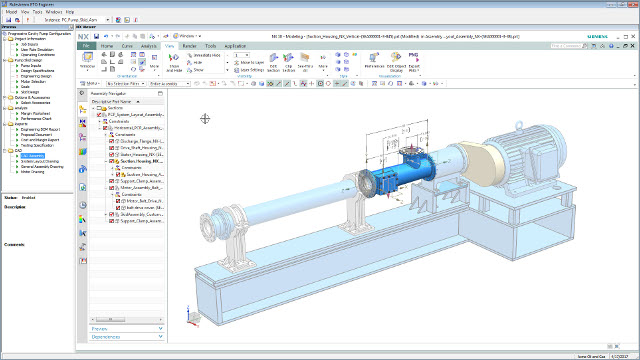Open the Part Navigator sidebar icon

(x=83, y=138)
